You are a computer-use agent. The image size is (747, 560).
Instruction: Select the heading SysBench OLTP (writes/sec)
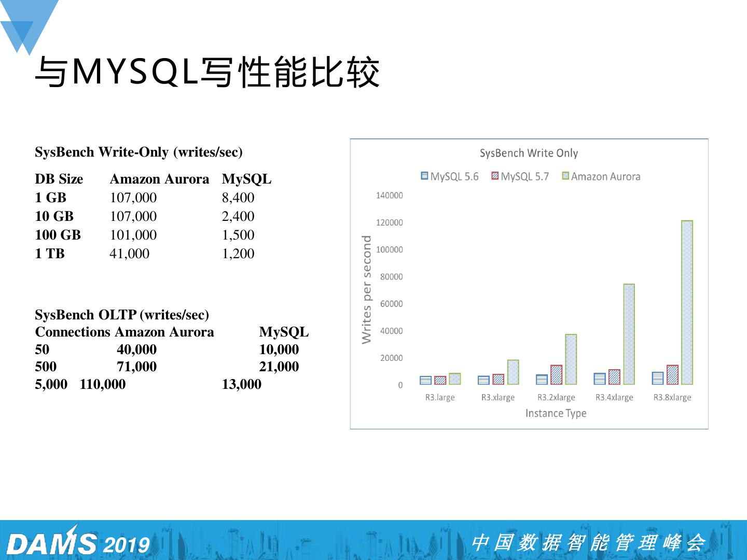[x=122, y=315]
